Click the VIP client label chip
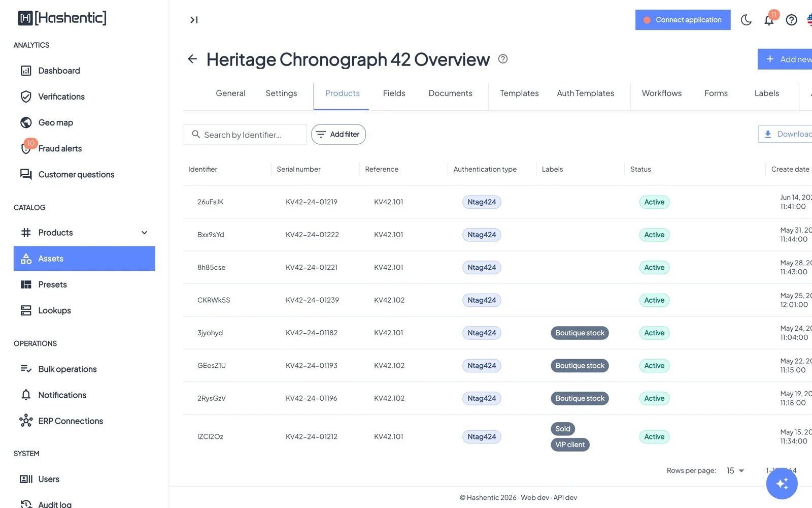Viewport: 812px width, 508px height. 570,444
